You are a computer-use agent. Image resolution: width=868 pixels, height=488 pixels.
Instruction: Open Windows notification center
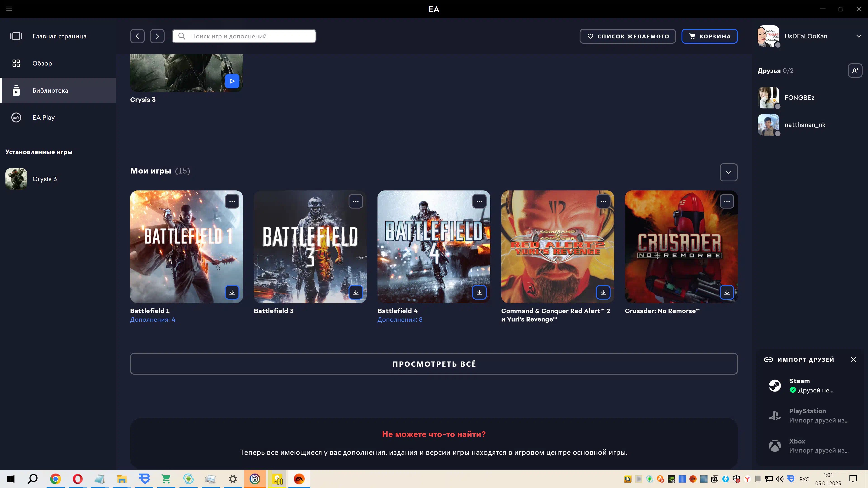coord(853,479)
